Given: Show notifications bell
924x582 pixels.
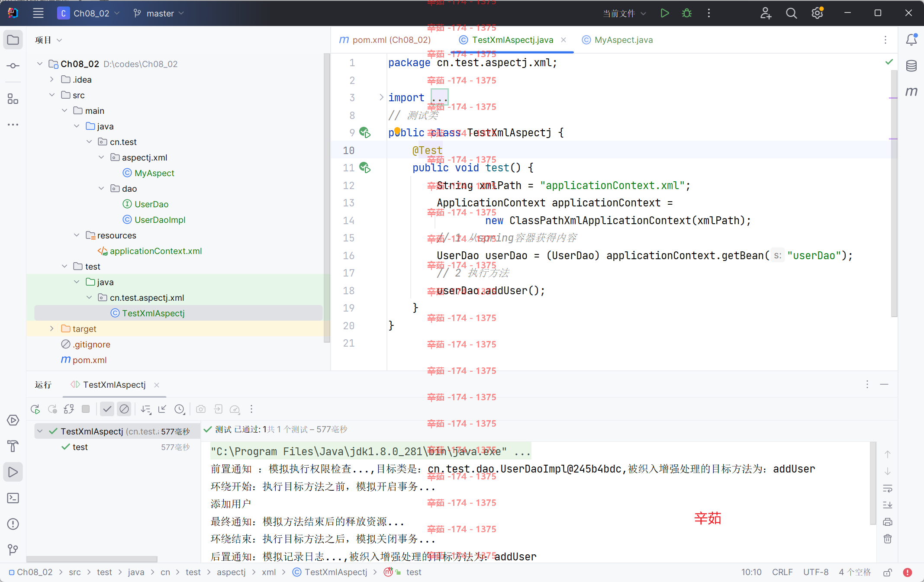Looking at the screenshot, I should pos(911,40).
